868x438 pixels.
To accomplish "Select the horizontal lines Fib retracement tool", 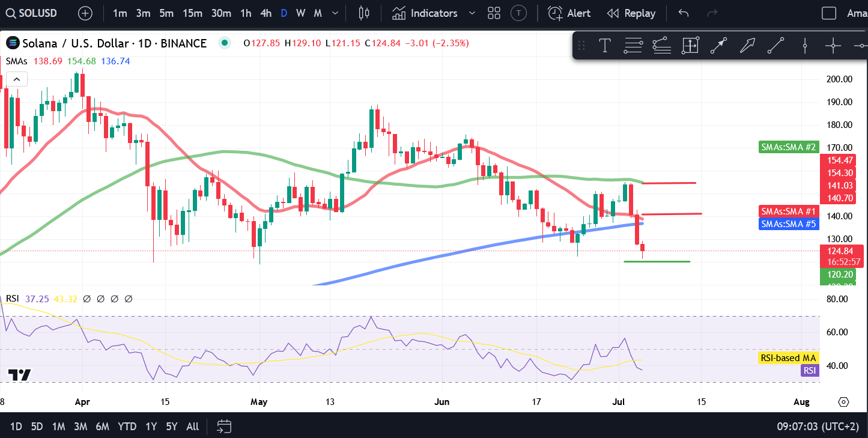I will click(634, 45).
